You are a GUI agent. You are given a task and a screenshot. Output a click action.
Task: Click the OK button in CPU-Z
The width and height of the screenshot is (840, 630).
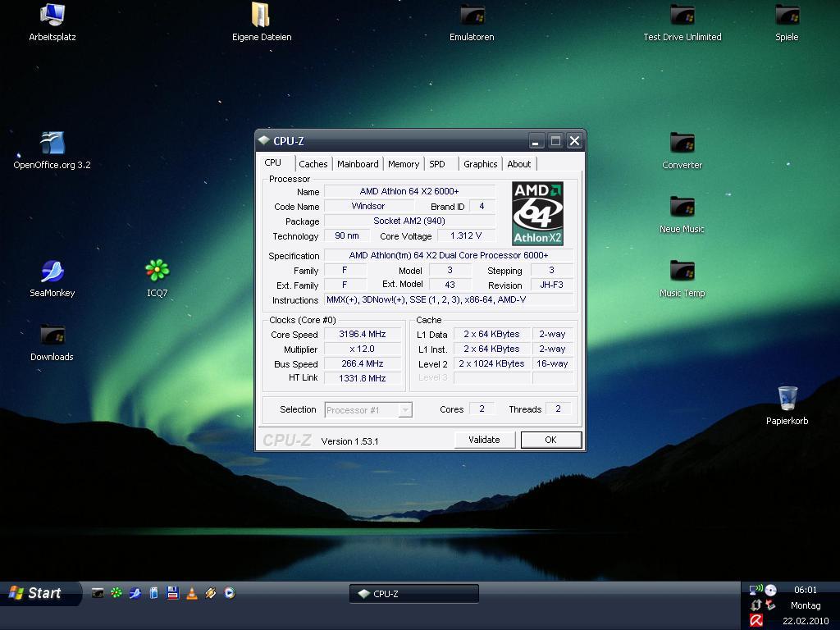coord(550,440)
